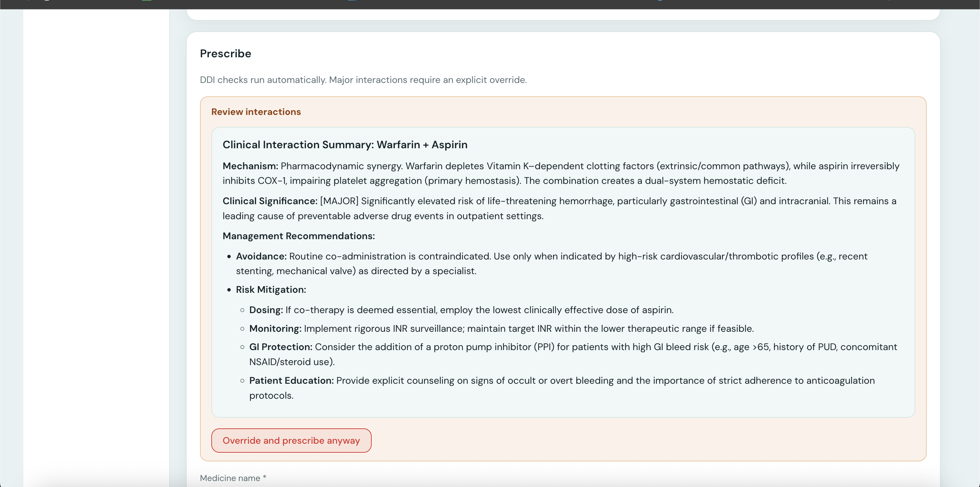Click the Risk Mitigation bullet label
The height and width of the screenshot is (487, 980).
[x=270, y=290]
